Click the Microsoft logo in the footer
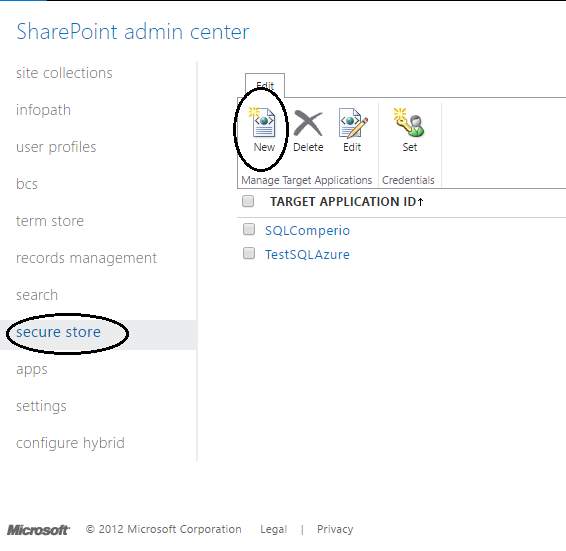Image resolution: width=566 pixels, height=551 pixels. tap(38, 530)
